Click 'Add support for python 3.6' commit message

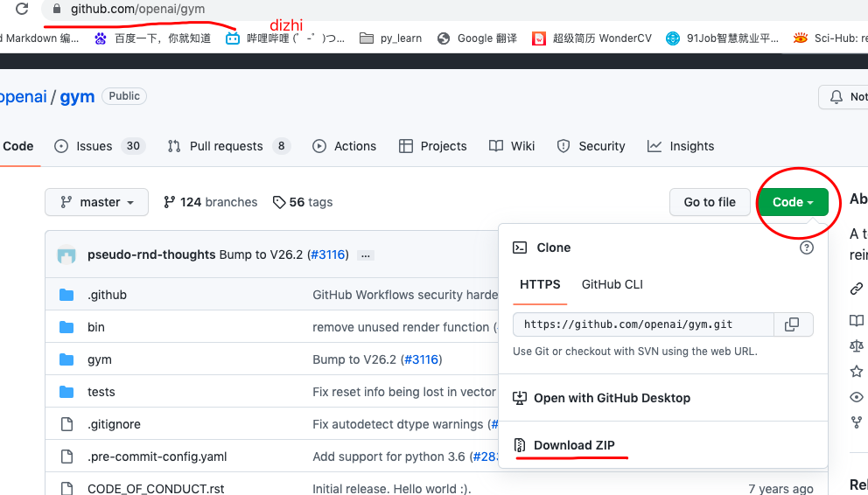(x=389, y=457)
